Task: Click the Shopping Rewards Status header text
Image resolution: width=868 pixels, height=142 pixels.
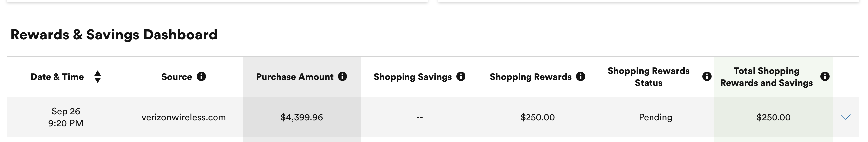Action: pos(648,77)
